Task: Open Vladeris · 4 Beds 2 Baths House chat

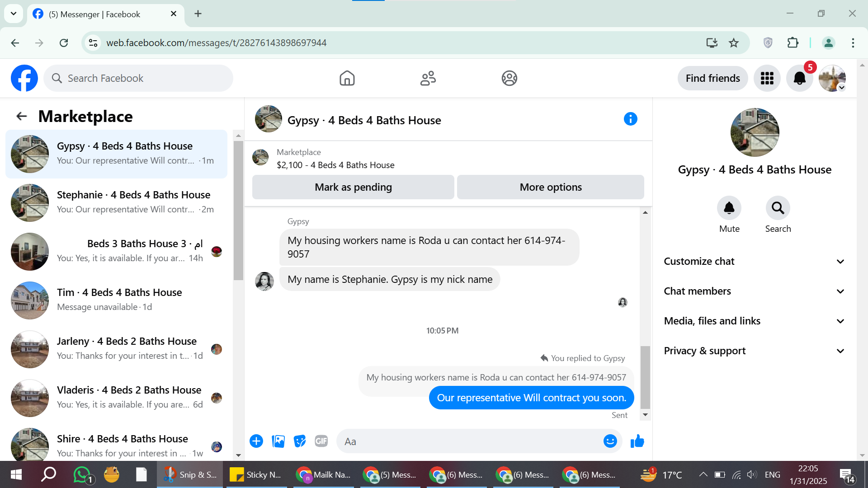Action: [117, 398]
